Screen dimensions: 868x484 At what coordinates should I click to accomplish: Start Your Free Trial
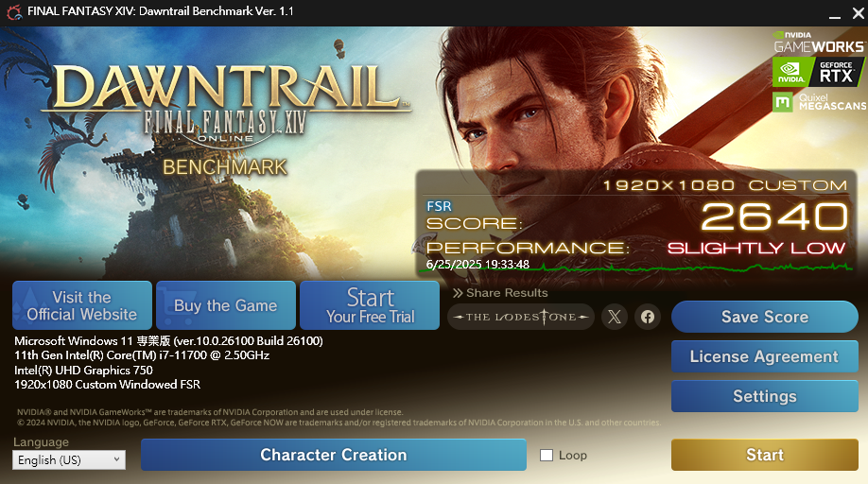(x=370, y=305)
